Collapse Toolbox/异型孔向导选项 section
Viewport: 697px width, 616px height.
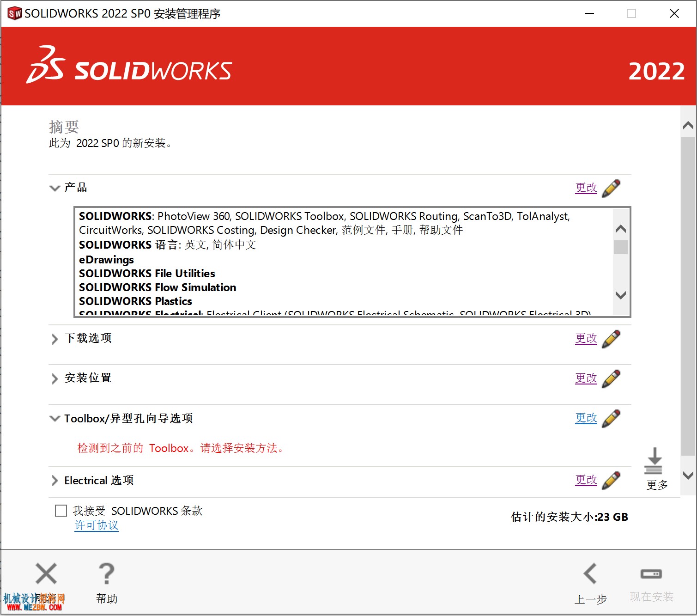pyautogui.click(x=55, y=418)
